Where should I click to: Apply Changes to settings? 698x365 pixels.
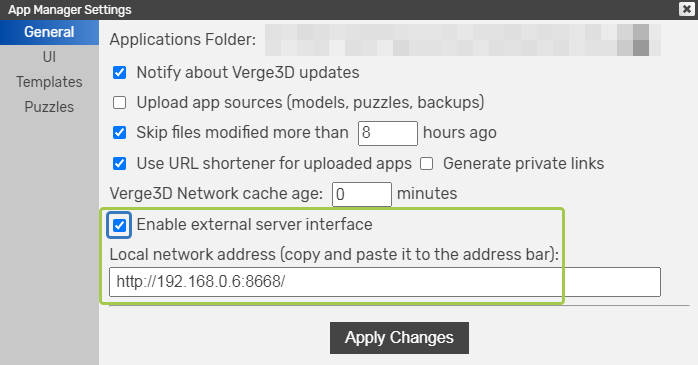pos(399,338)
